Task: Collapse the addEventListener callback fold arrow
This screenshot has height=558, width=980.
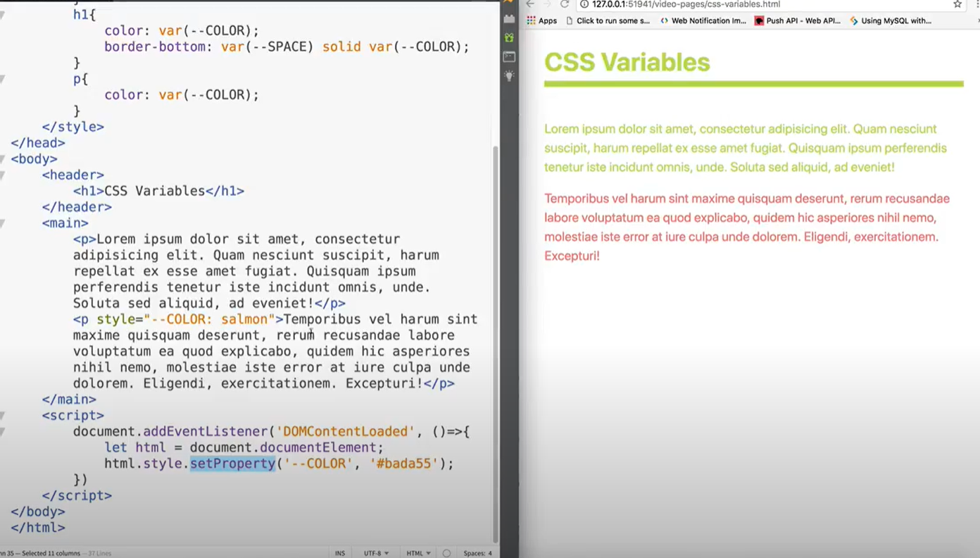Action: coord(2,432)
